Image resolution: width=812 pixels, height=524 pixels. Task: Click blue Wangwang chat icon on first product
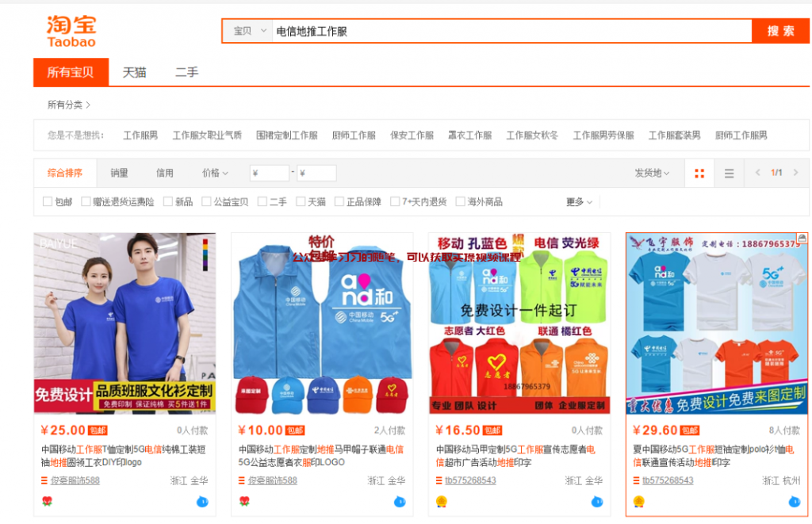[202, 501]
